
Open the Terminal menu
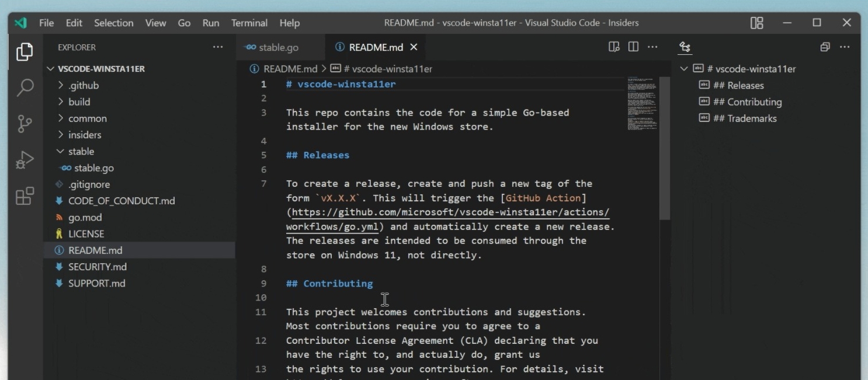click(249, 23)
